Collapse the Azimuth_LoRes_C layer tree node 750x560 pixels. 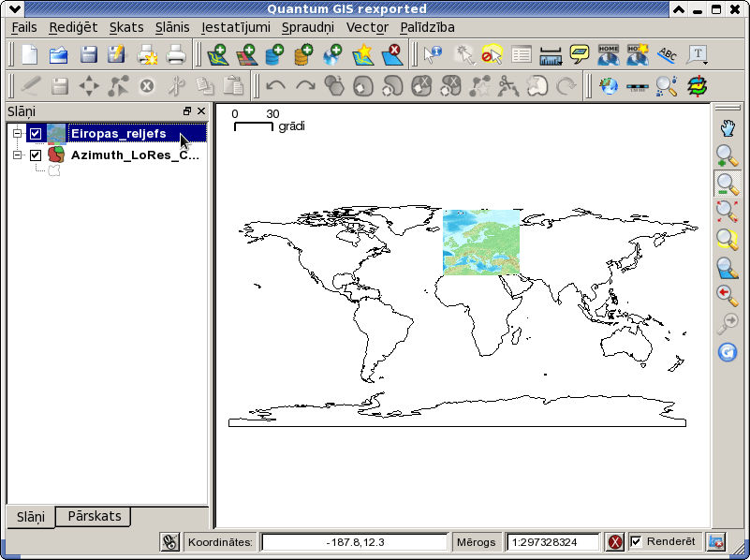pos(18,155)
